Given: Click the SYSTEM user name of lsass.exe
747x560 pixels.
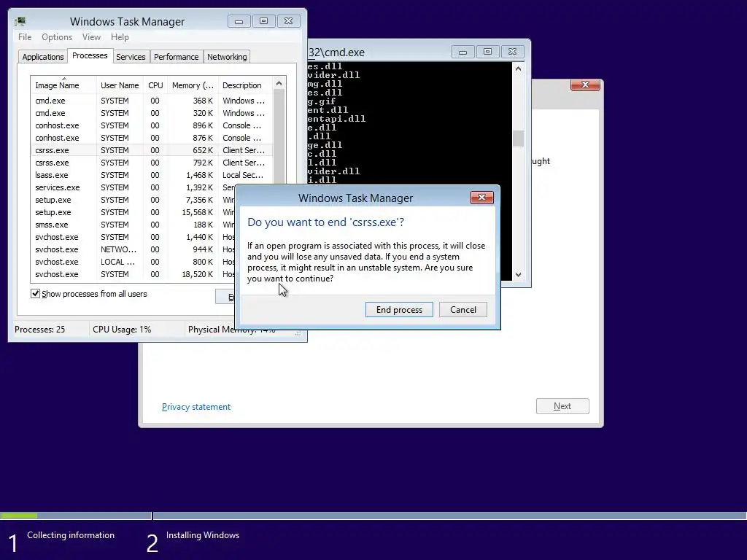Looking at the screenshot, I should [x=115, y=175].
